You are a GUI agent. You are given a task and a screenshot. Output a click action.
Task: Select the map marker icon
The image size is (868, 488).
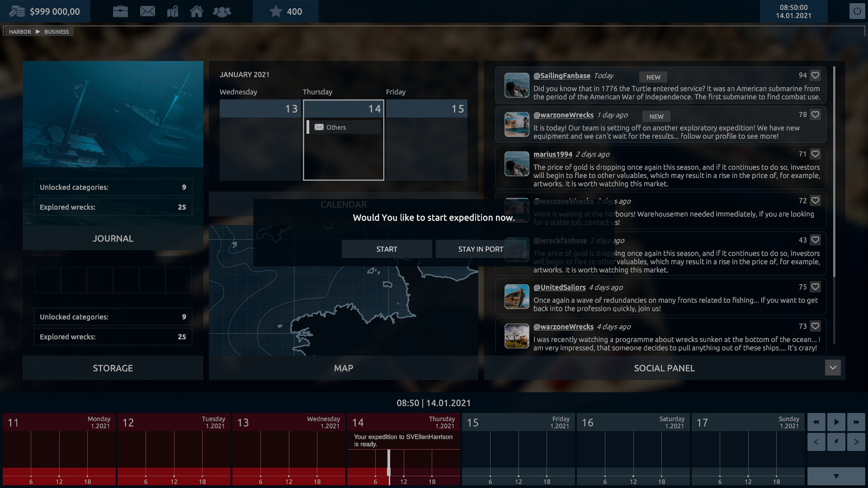click(x=172, y=11)
